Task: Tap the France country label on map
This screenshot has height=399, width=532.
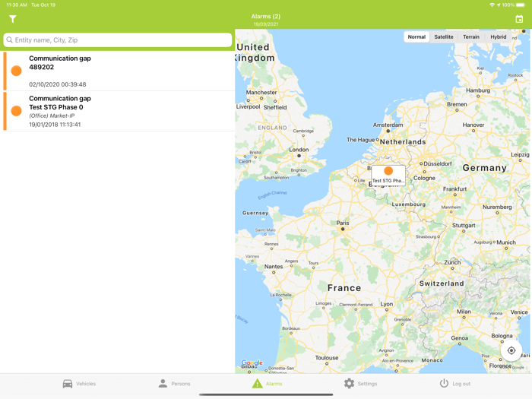Action: coord(344,288)
